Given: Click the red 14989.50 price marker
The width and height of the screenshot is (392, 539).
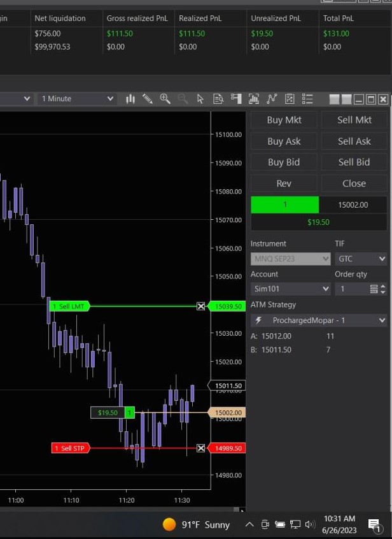Looking at the screenshot, I should 227,449.
